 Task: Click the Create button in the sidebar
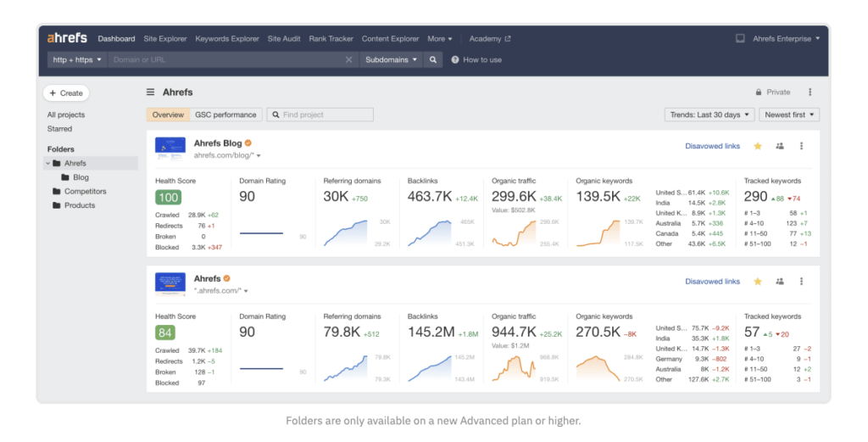(66, 93)
